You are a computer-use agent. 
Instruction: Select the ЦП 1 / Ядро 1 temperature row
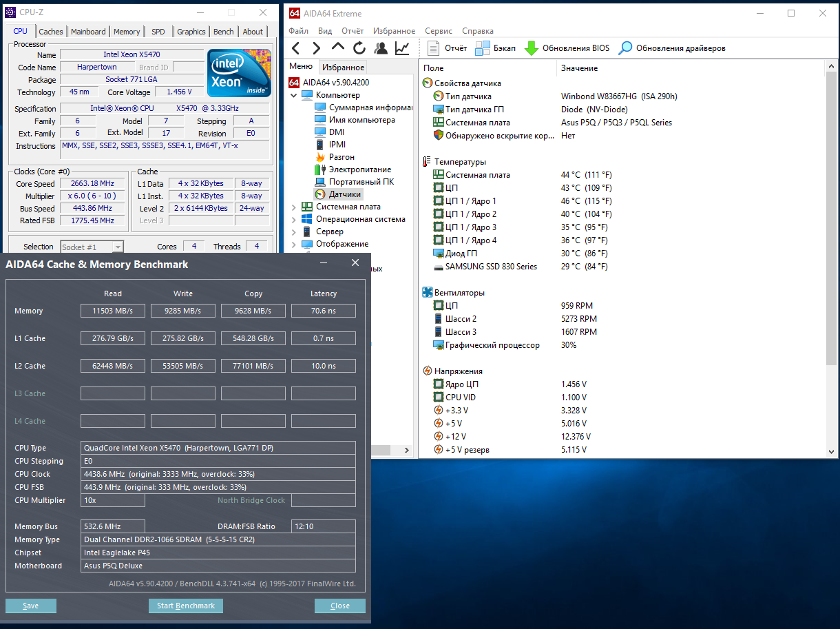623,201
